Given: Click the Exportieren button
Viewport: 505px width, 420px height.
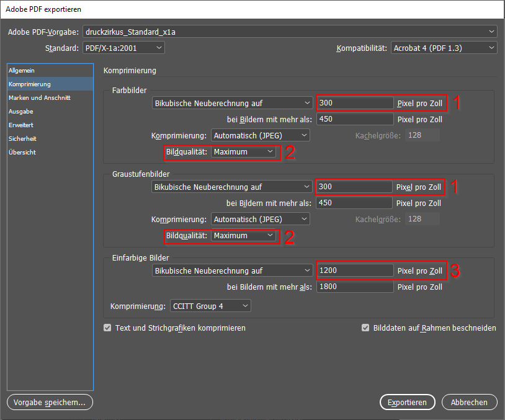Looking at the screenshot, I should [407, 403].
